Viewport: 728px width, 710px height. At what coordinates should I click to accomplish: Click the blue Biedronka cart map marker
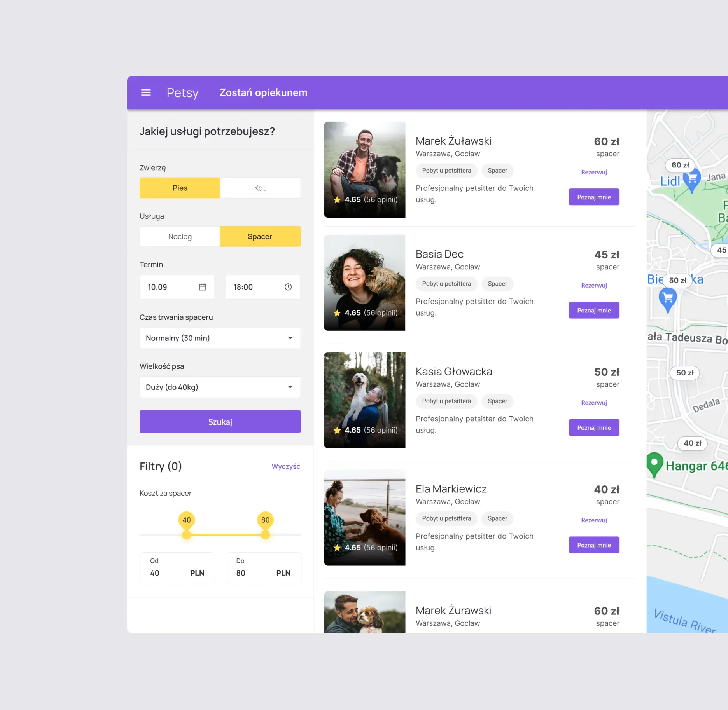coord(668,299)
